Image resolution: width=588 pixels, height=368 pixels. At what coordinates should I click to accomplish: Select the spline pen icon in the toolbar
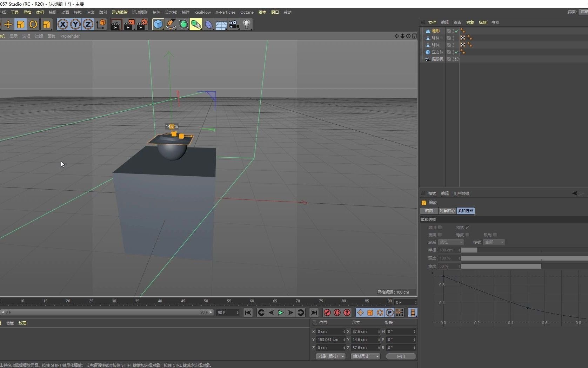[x=171, y=24]
